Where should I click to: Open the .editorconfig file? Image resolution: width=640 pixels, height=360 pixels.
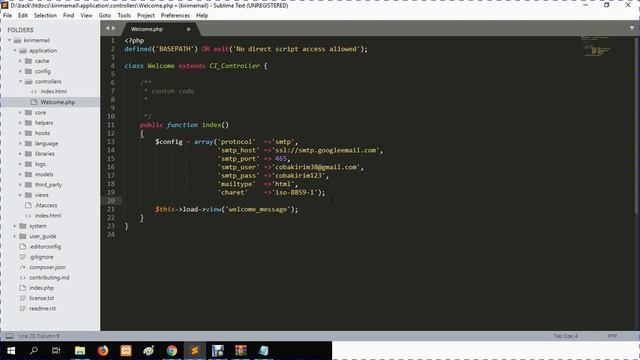(45, 247)
